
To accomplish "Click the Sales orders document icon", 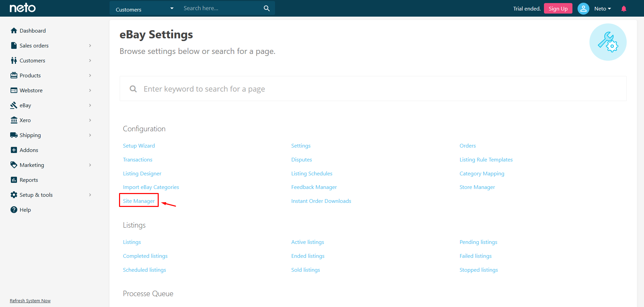I will (14, 45).
